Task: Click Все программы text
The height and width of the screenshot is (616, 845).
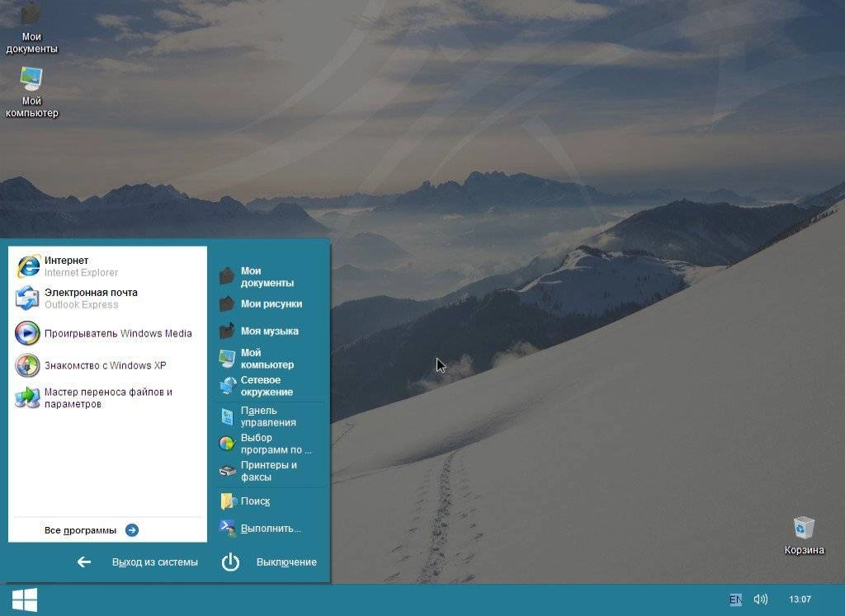Action: point(80,530)
